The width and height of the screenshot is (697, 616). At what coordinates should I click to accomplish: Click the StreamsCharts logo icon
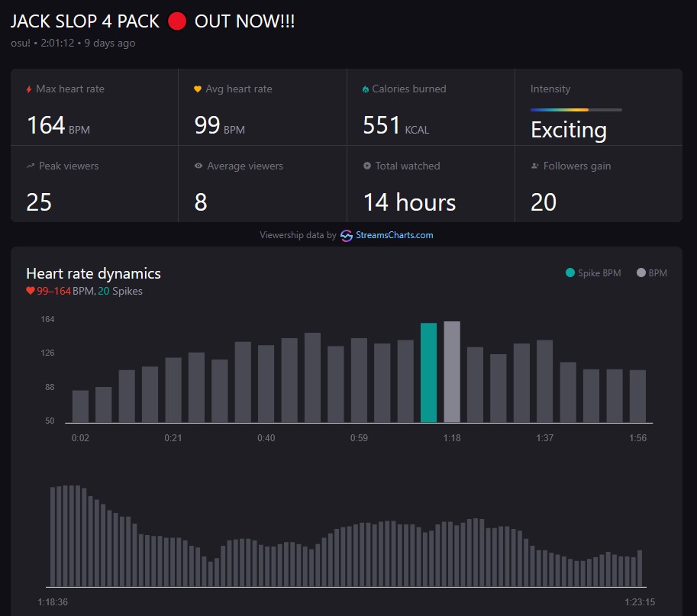point(347,236)
